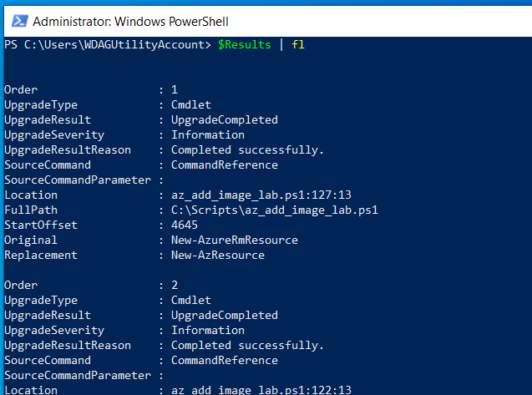The width and height of the screenshot is (532, 395).
Task: Click the second "Order" value of 2
Action: coord(175,285)
